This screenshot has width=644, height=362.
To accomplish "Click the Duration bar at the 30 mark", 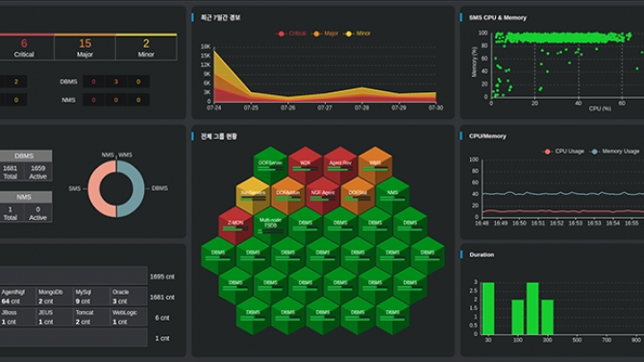I will click(488, 308).
